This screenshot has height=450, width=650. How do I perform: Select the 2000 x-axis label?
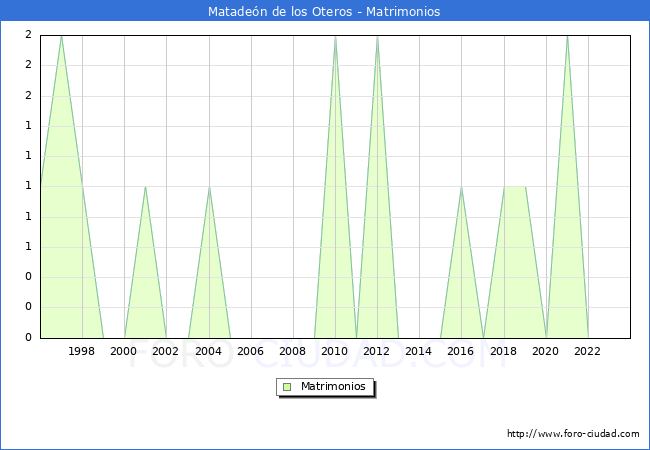point(124,351)
